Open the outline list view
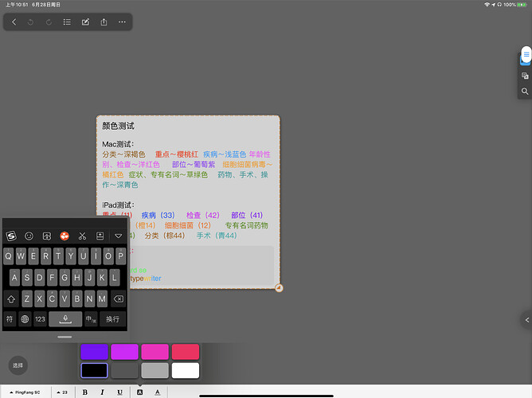The width and height of the screenshot is (532, 398). coord(67,22)
